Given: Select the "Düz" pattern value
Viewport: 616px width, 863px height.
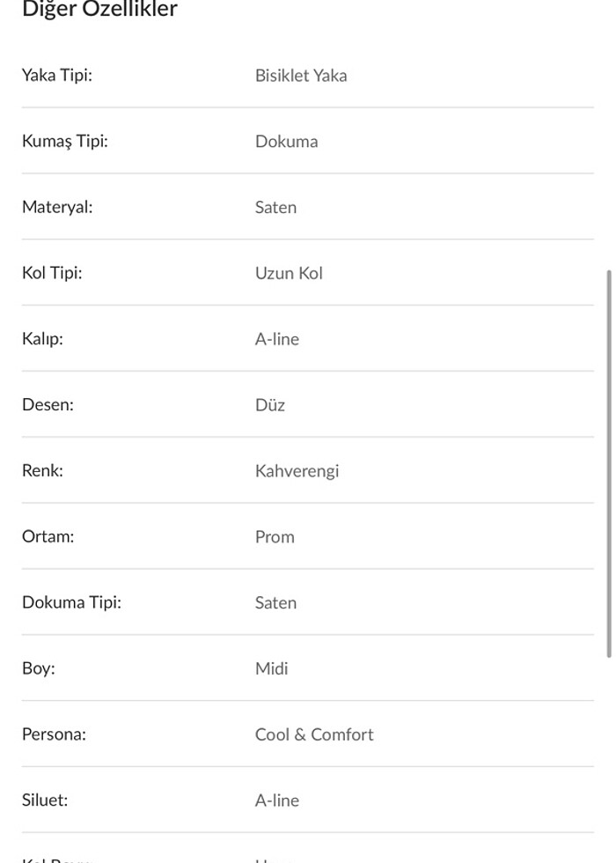Looking at the screenshot, I should [x=270, y=406].
